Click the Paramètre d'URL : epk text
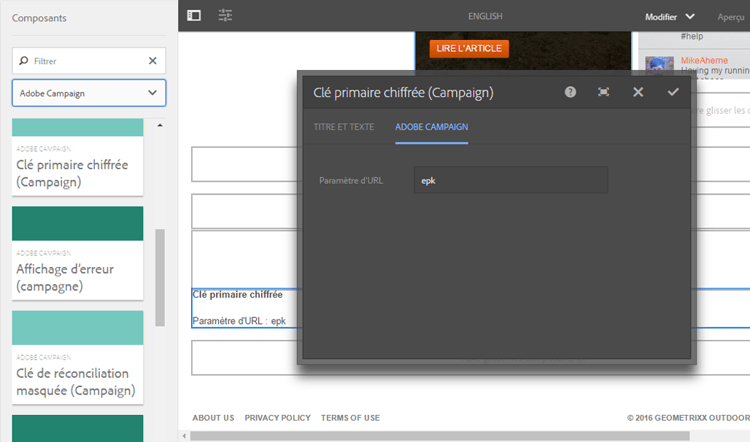Image resolution: width=750 pixels, height=442 pixels. 239,320
